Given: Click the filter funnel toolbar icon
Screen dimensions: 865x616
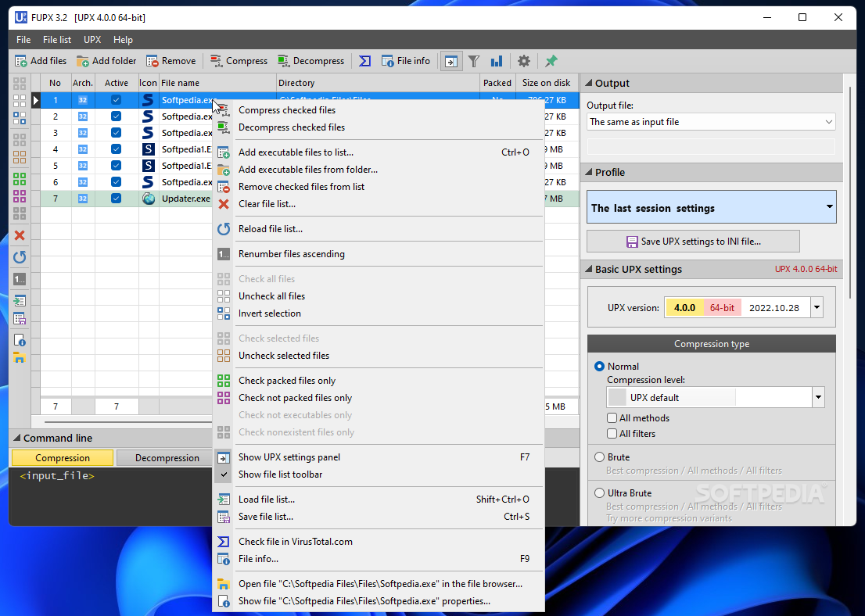Looking at the screenshot, I should tap(474, 61).
